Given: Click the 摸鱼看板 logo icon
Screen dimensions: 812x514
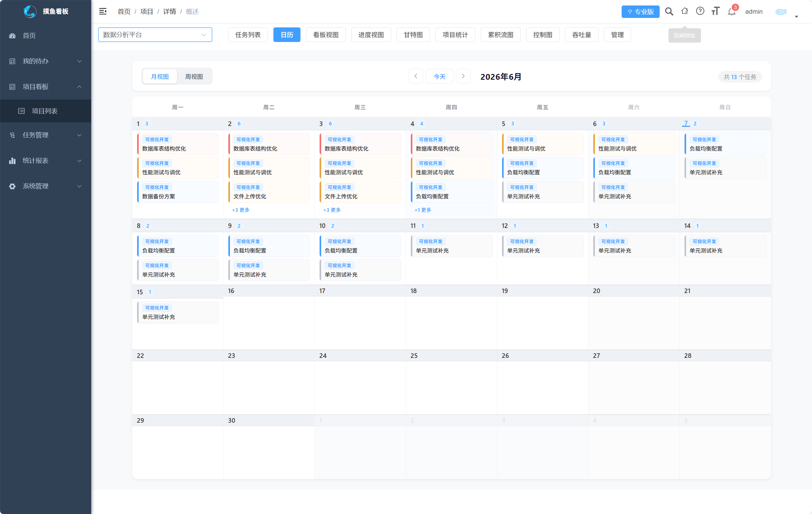Looking at the screenshot, I should point(30,12).
